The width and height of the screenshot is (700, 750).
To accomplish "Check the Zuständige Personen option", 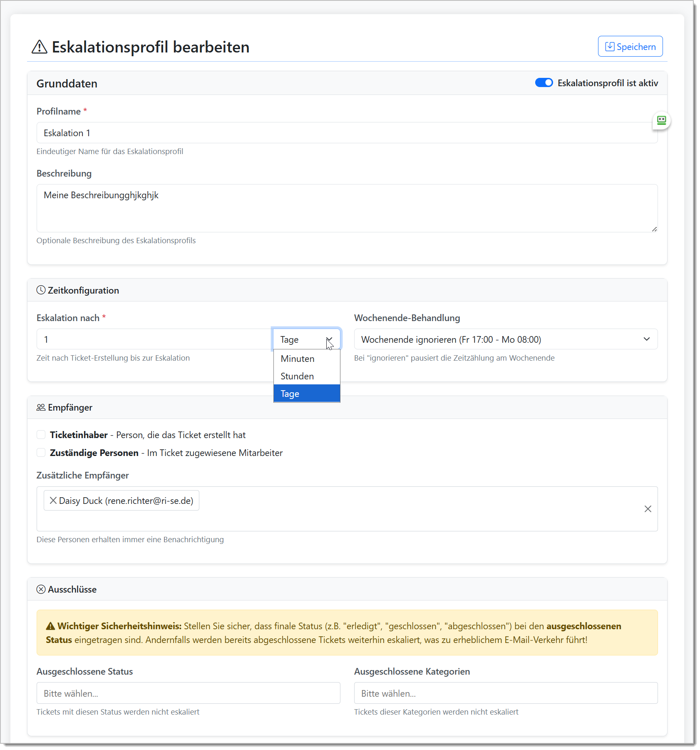I will pos(41,452).
